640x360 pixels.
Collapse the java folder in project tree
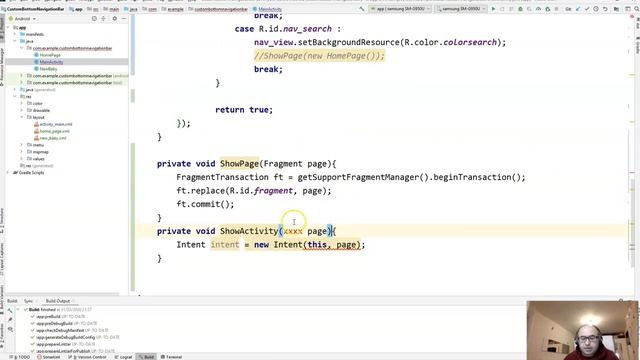[15, 41]
